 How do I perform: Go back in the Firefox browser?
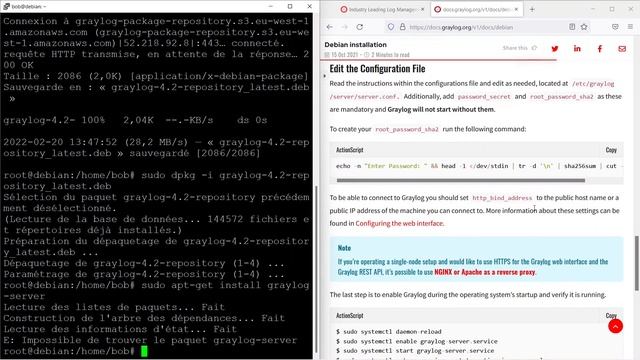click(329, 27)
